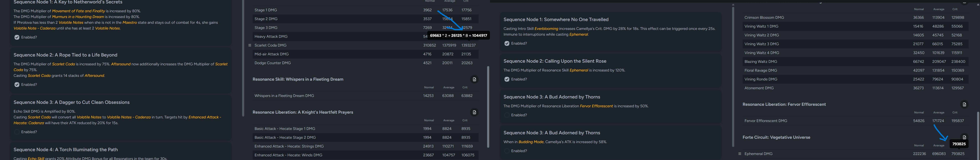
Task: Enable Sequence Node 3: A Dagger to Cut Clean Obsessions
Action: [x=17, y=132]
